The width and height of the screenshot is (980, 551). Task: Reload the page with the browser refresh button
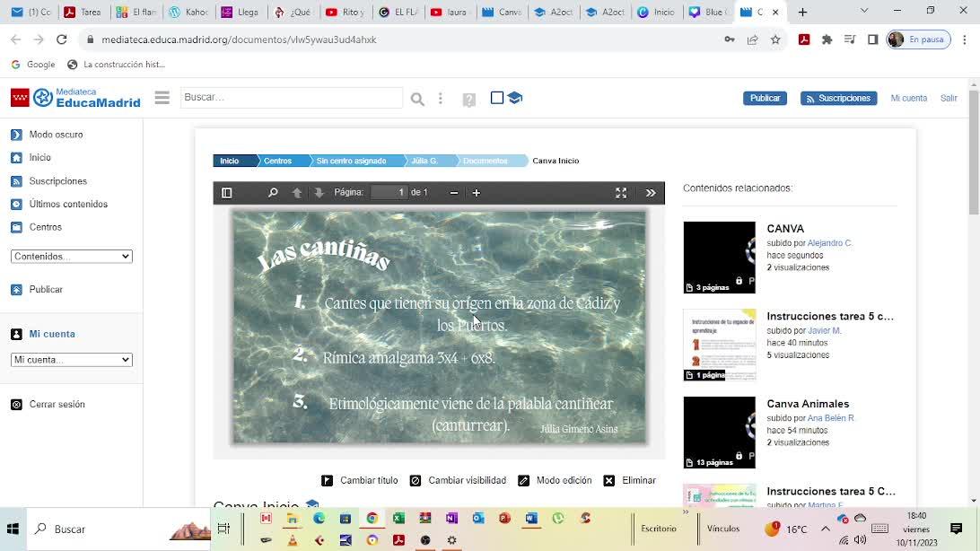click(x=61, y=39)
